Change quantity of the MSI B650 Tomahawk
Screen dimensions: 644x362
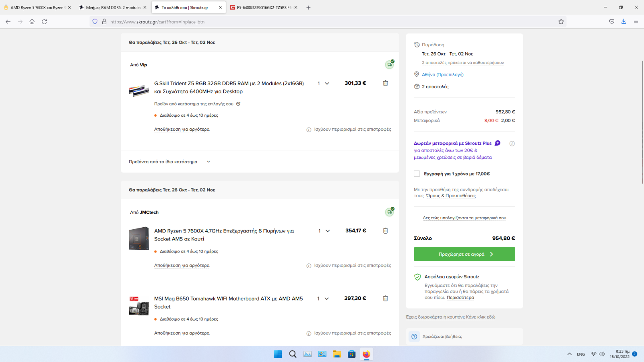pyautogui.click(x=323, y=298)
